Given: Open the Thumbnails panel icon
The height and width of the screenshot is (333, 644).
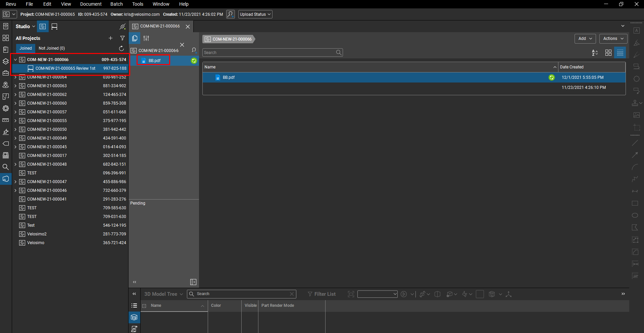Looking at the screenshot, I should (x=6, y=38).
